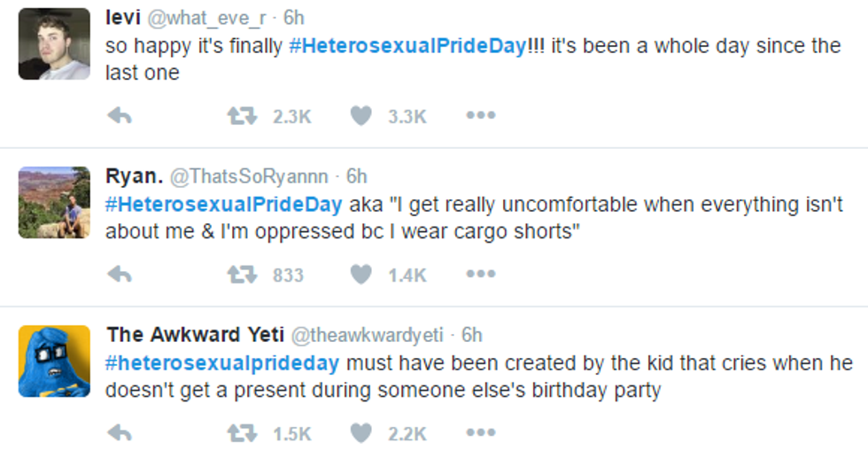Image resolution: width=868 pixels, height=458 pixels.
Task: View levi's profile picture
Action: point(54,43)
